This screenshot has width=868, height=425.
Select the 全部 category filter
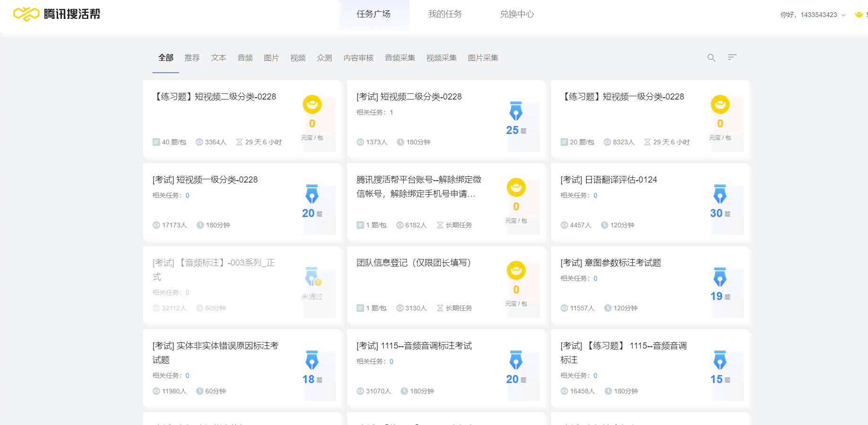pyautogui.click(x=166, y=58)
